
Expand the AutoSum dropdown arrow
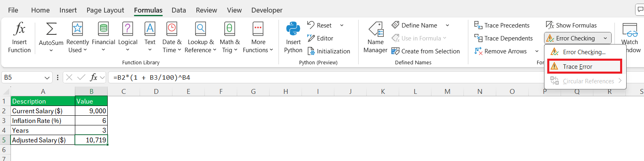(x=51, y=50)
